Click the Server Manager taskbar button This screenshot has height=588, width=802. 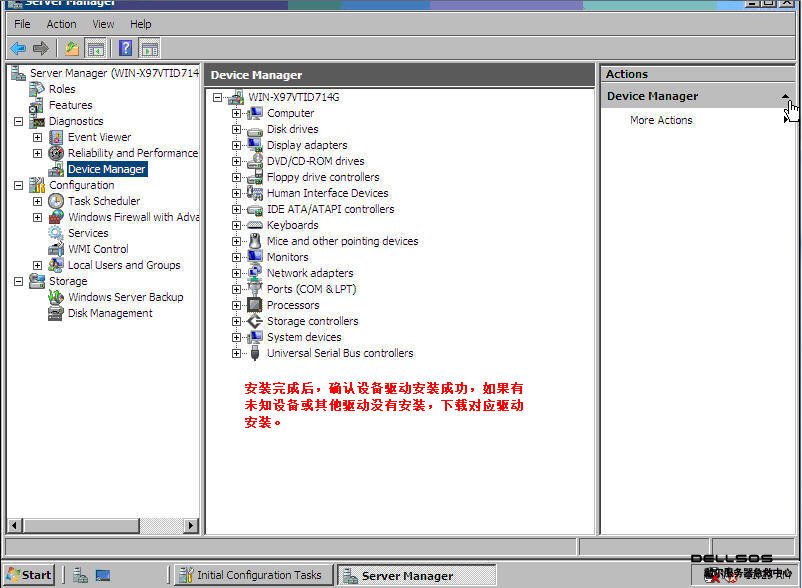coord(416,576)
